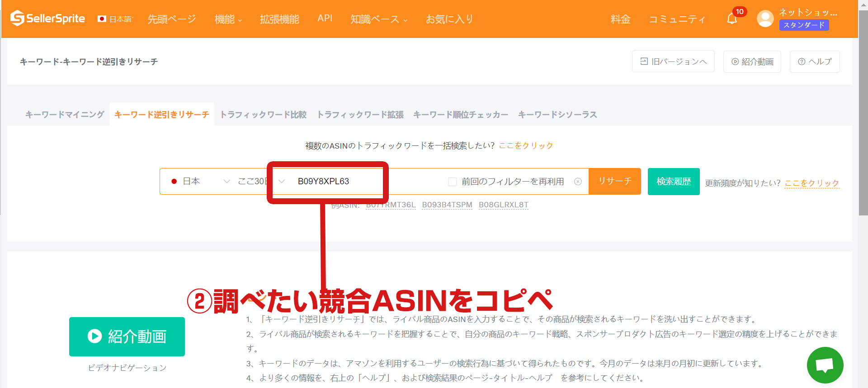Open the コミュニティ link
The width and height of the screenshot is (868, 388).
point(677,19)
